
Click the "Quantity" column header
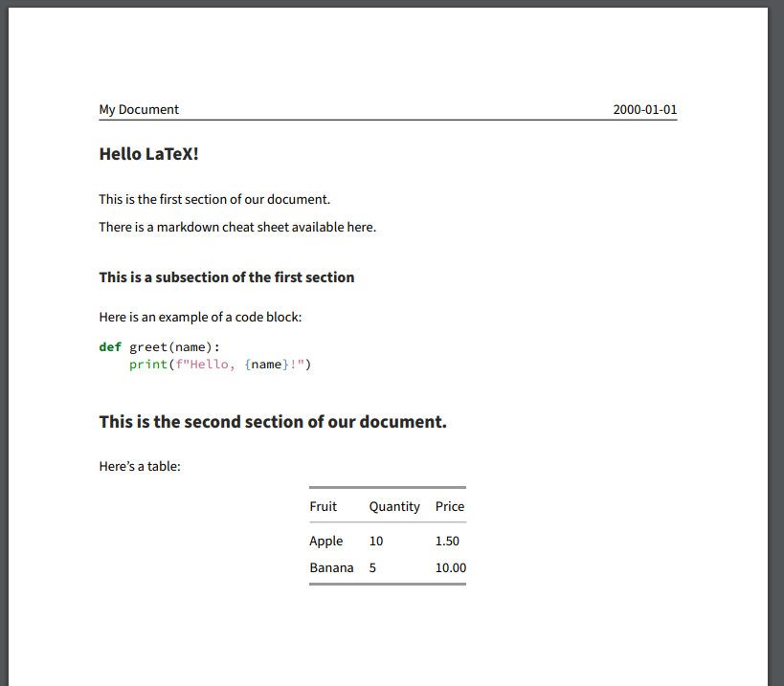pyautogui.click(x=394, y=506)
